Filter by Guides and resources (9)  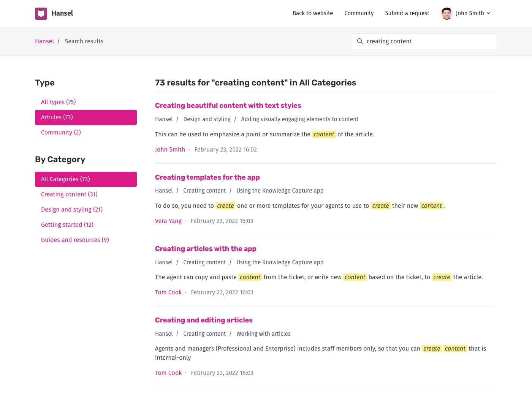(x=75, y=240)
